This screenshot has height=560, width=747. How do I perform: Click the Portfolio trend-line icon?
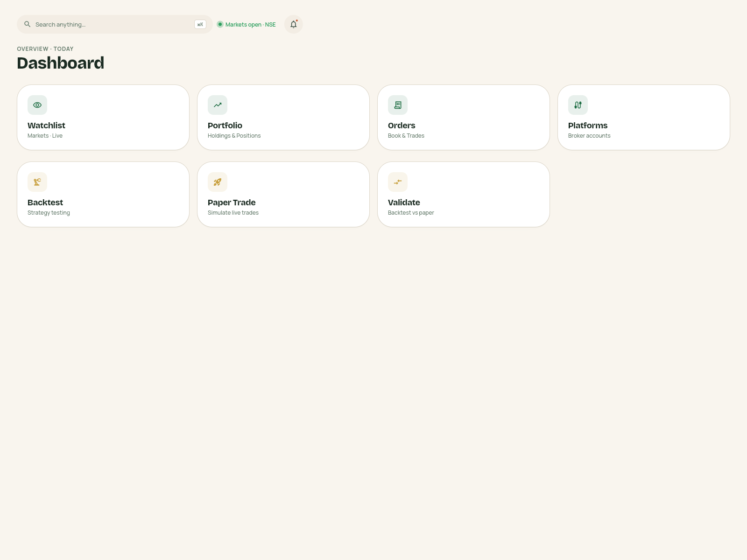(218, 105)
